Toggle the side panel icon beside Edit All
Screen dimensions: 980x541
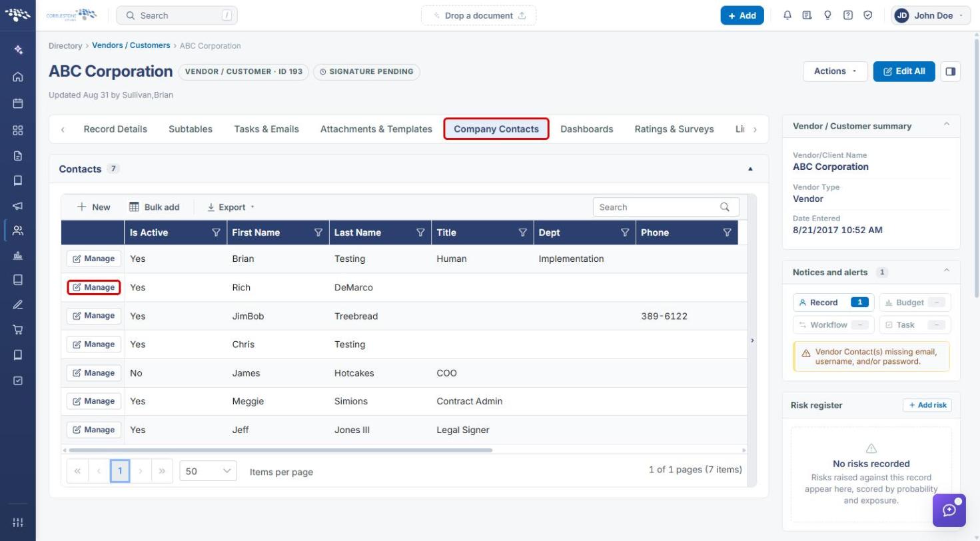click(951, 71)
